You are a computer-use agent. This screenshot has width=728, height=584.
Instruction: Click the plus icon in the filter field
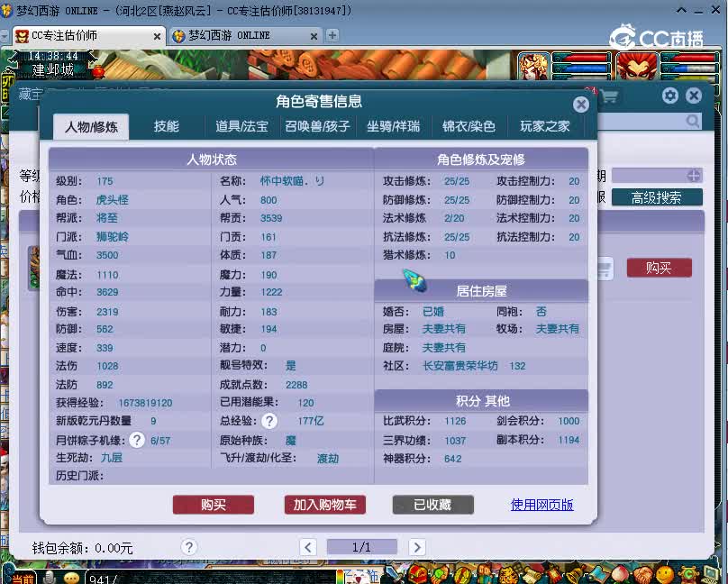click(x=694, y=176)
